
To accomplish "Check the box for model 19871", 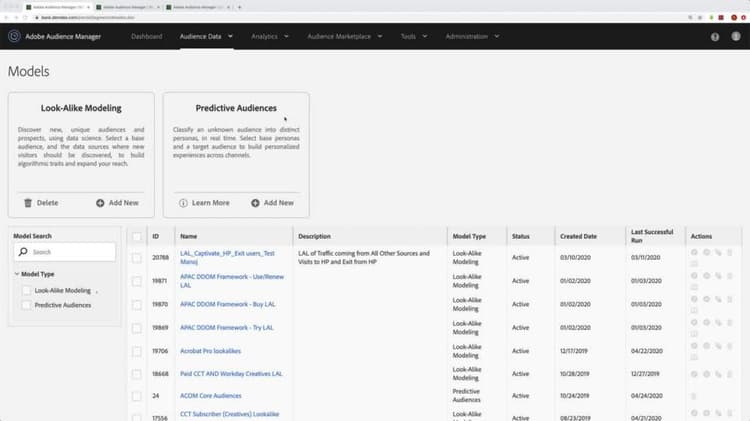I will point(137,281).
